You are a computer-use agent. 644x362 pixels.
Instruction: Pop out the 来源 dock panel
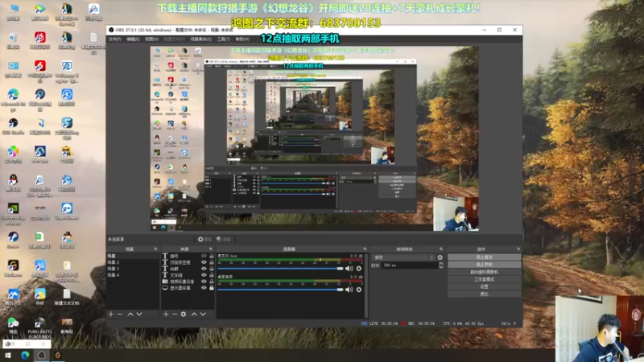pyautogui.click(x=211, y=249)
